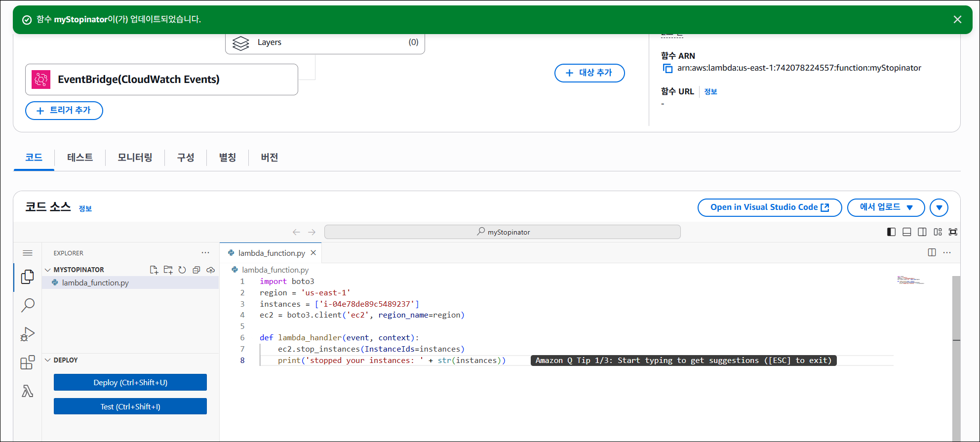
Task: Click the Amazon Q tip tooltip
Action: point(683,361)
